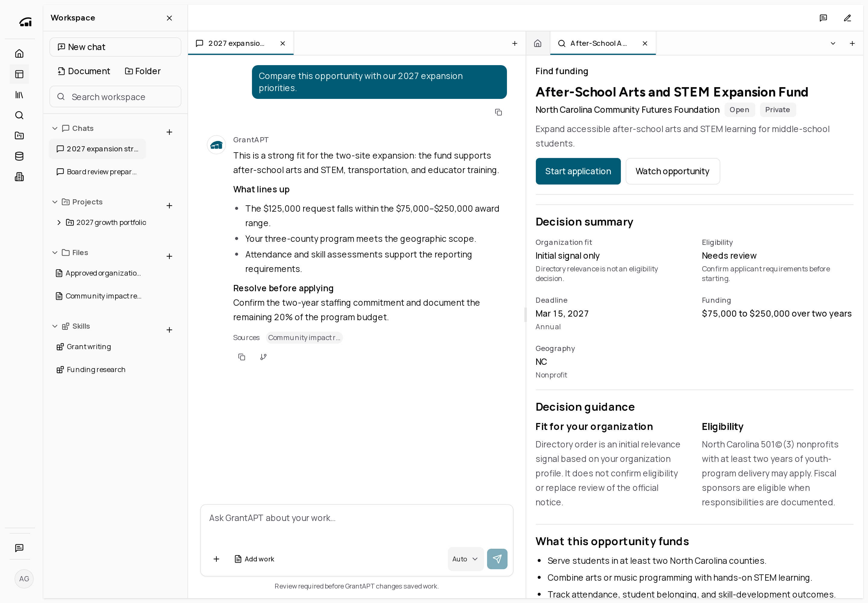This screenshot has width=868, height=603.
Task: Collapse the Files section
Action: (x=55, y=252)
